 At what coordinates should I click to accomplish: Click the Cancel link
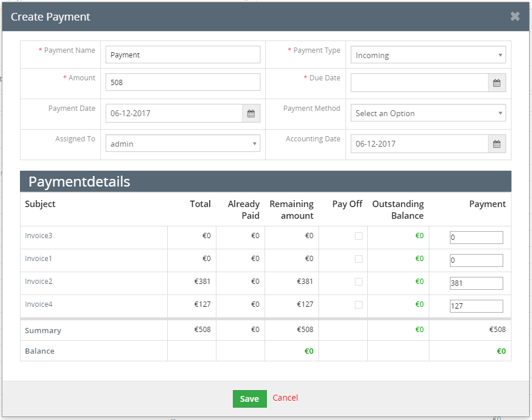285,398
